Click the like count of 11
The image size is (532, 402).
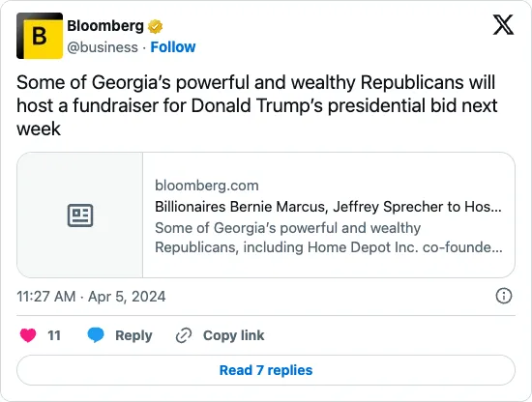coord(54,335)
